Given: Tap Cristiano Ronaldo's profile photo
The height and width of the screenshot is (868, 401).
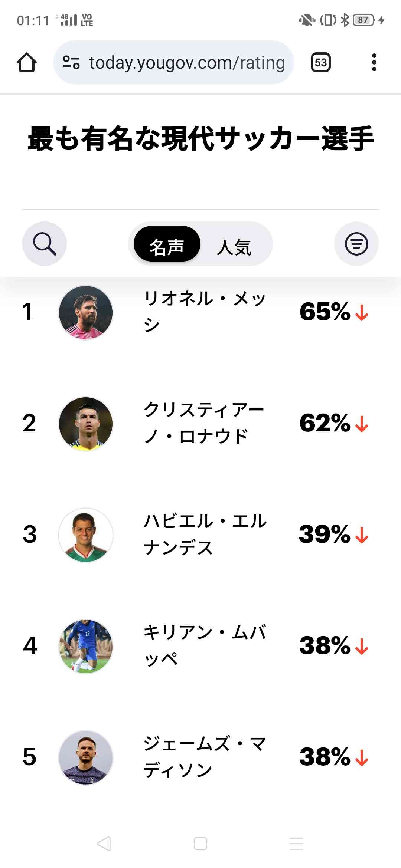Looking at the screenshot, I should [x=86, y=424].
